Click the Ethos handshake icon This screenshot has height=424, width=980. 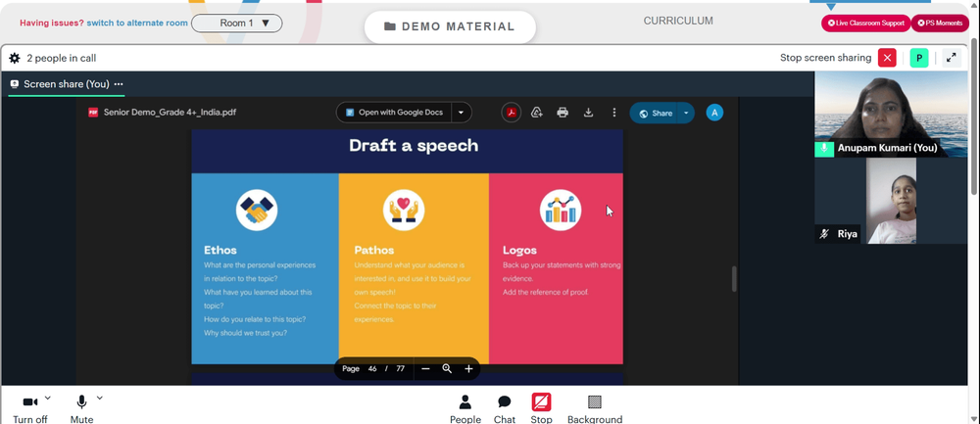point(257,211)
